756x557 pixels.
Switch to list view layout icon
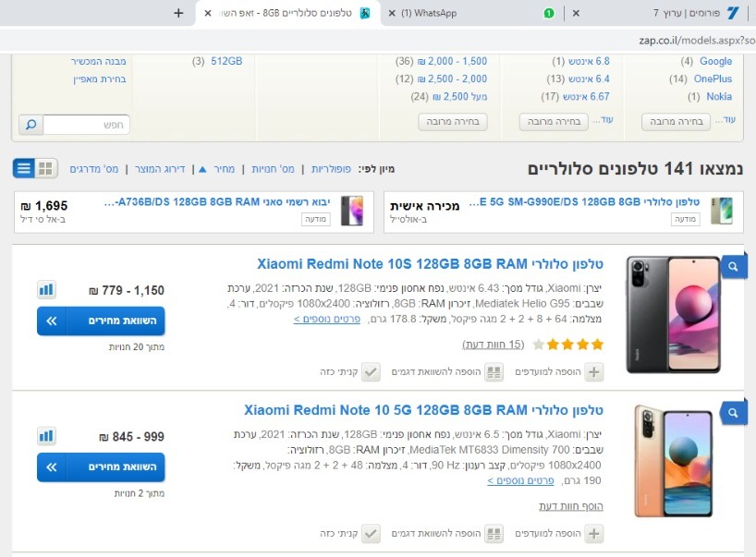tap(24, 169)
